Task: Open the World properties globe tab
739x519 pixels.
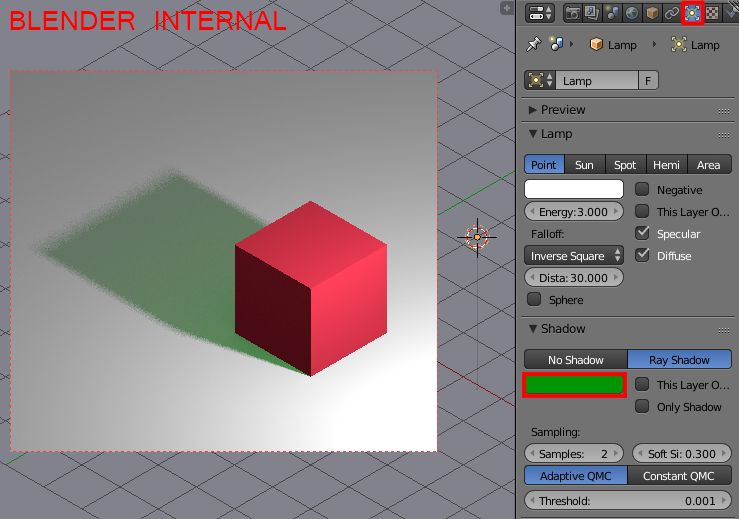Action: click(632, 13)
